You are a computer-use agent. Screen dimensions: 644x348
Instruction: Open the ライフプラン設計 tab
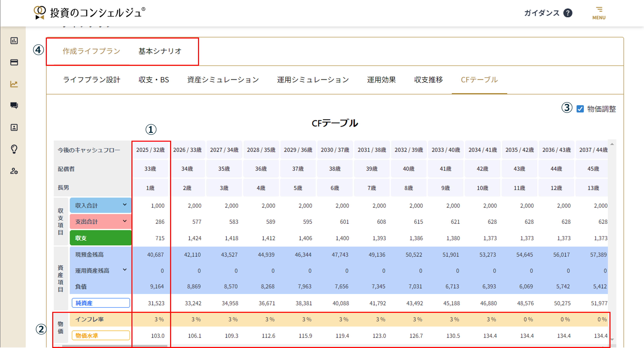tap(91, 80)
